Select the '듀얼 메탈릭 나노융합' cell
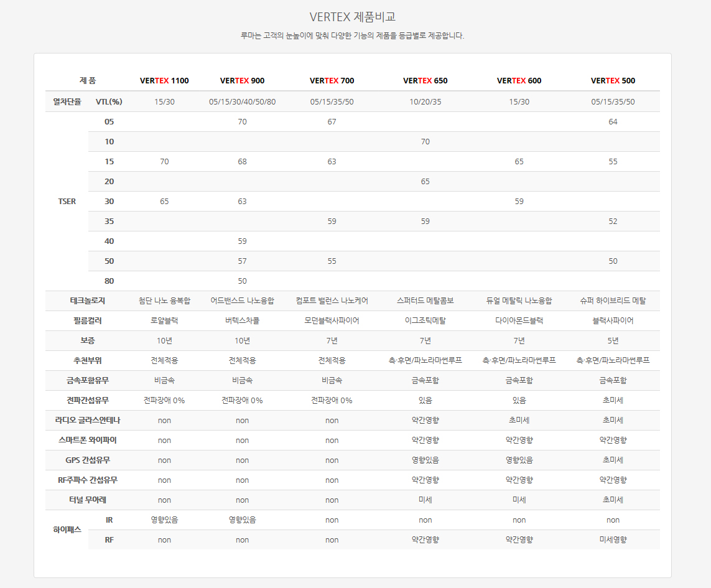The height and width of the screenshot is (588, 711). point(519,301)
